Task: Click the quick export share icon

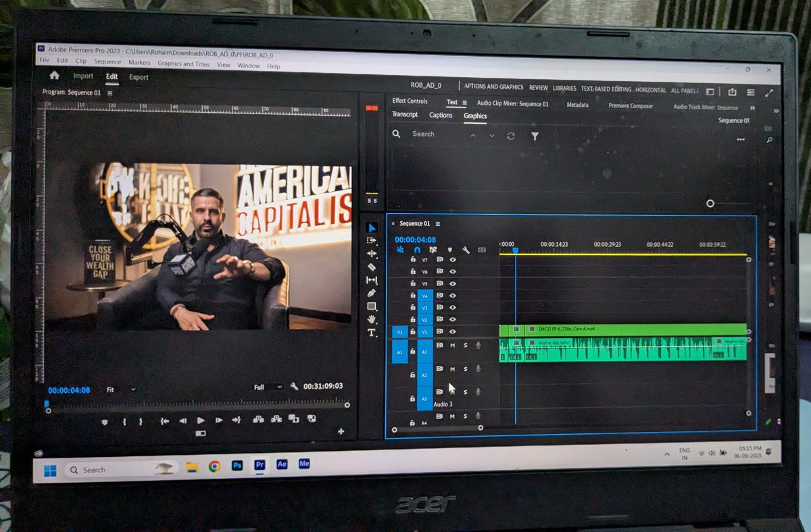Action: (x=732, y=92)
